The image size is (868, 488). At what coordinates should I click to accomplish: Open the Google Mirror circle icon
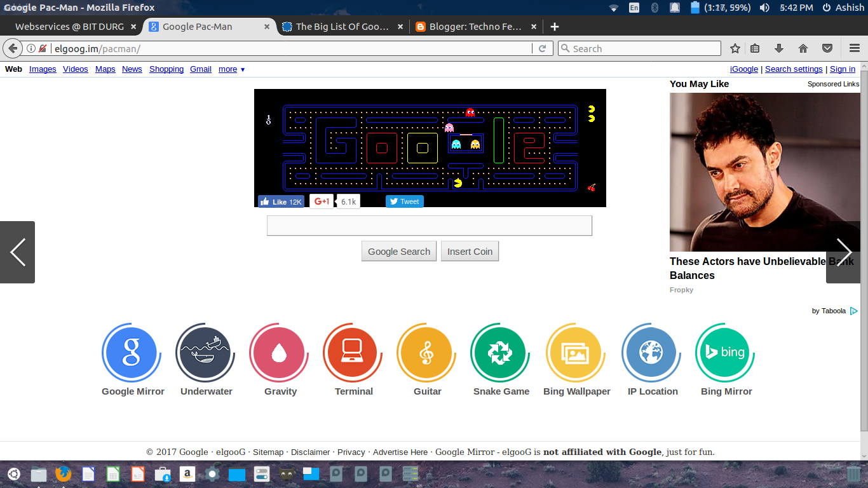pos(131,353)
